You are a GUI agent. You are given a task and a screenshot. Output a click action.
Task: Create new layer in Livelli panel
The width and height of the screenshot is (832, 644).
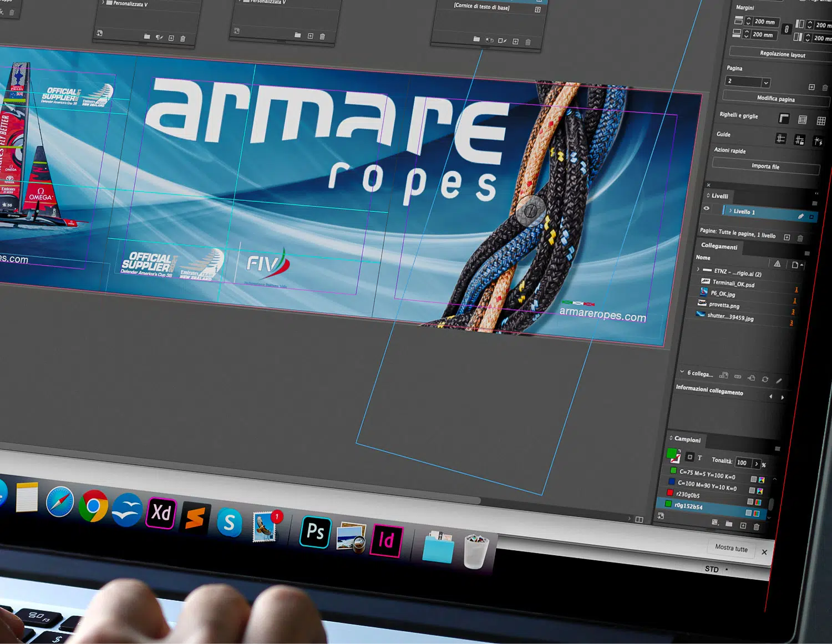coord(787,237)
